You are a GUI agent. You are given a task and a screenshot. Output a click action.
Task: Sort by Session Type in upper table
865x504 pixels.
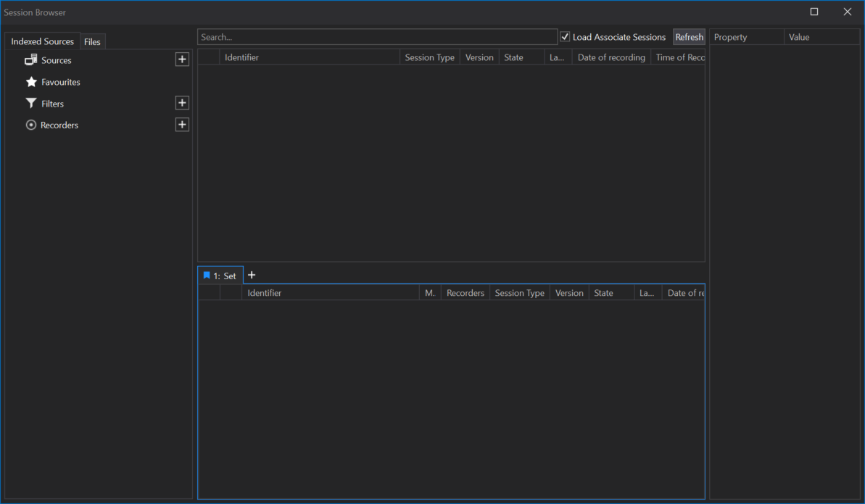point(429,57)
